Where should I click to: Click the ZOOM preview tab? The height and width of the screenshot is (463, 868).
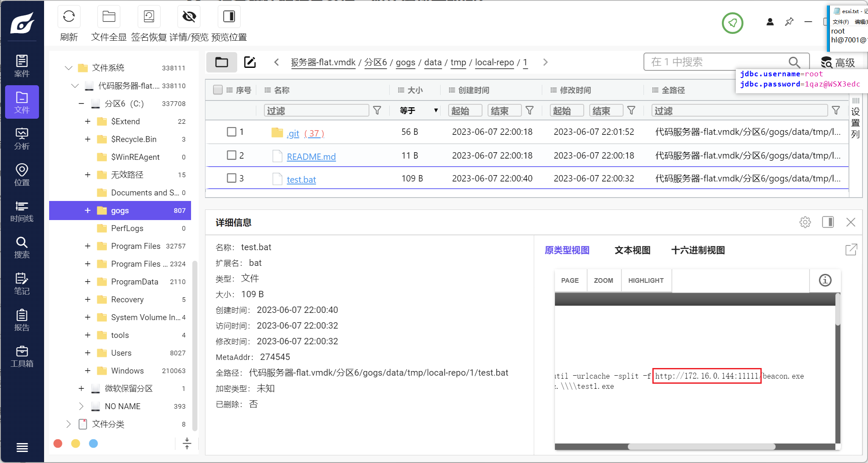tap(604, 280)
